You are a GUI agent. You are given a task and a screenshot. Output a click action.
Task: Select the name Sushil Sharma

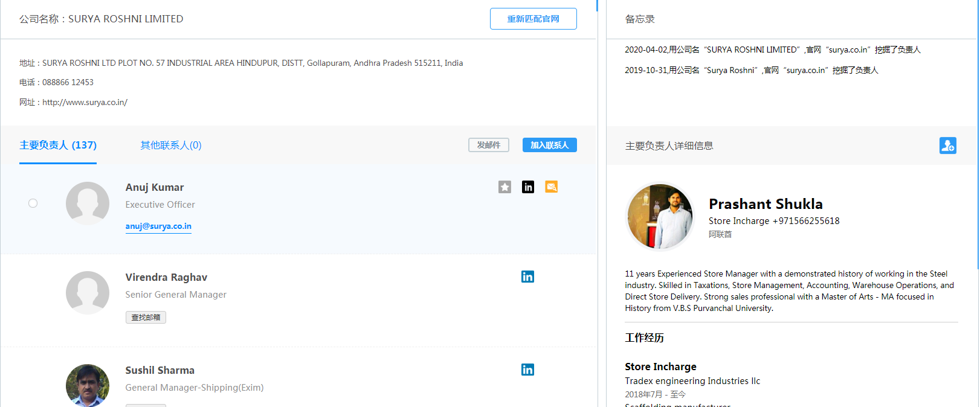coord(160,370)
